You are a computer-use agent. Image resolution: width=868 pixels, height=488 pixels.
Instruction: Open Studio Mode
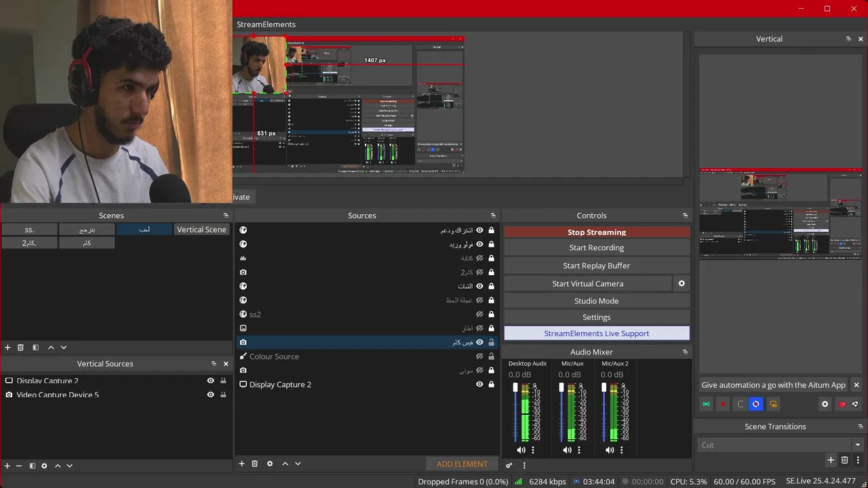(x=597, y=301)
